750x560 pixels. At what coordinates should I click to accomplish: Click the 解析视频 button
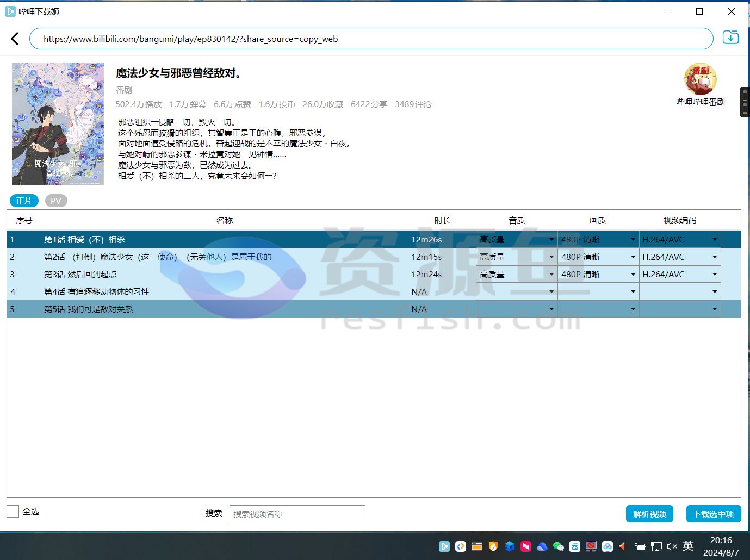649,514
